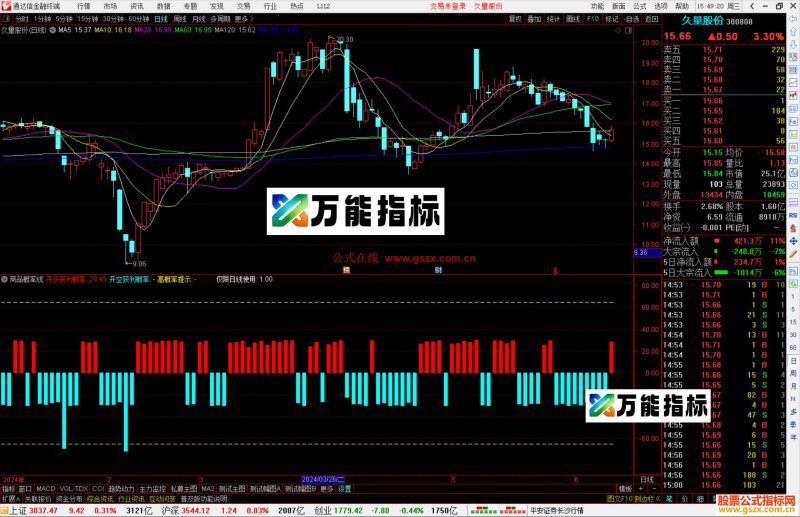Open the 复权 adjustment options
Screen dimensions: 800x517
[515, 19]
